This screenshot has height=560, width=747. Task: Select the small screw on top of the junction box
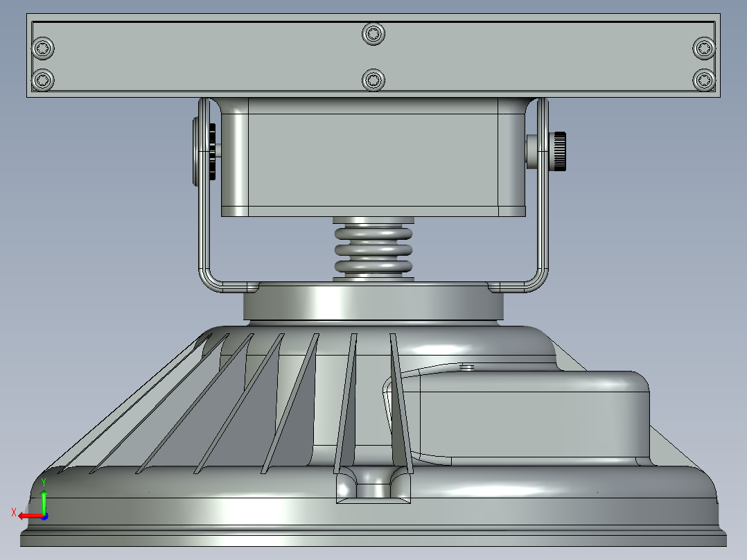pos(467,367)
